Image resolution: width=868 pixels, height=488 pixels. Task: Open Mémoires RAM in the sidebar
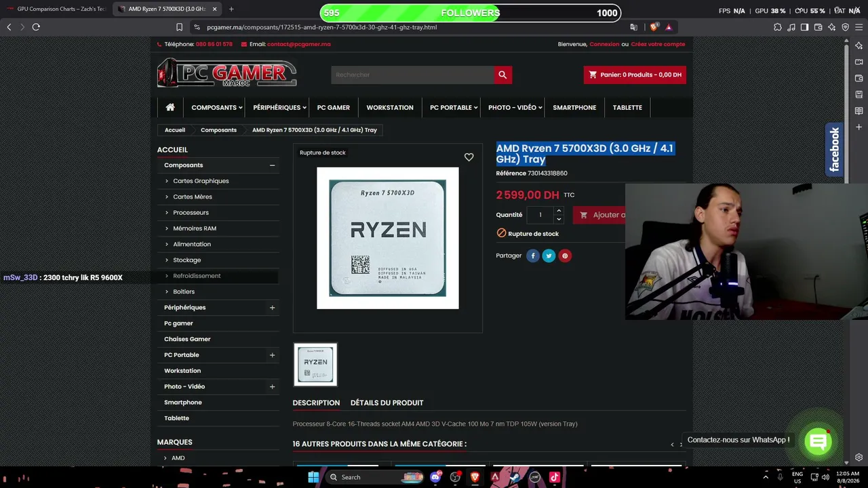195,228
